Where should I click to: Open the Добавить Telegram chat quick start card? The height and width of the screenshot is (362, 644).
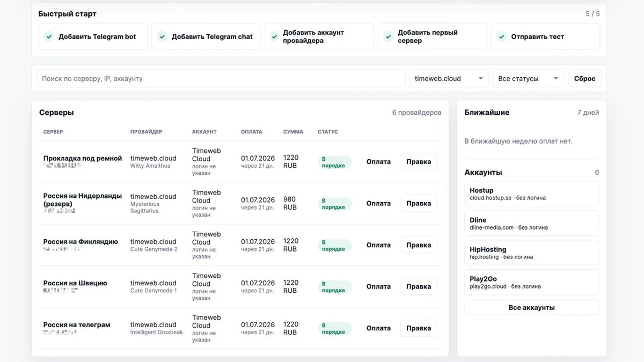[x=206, y=36]
